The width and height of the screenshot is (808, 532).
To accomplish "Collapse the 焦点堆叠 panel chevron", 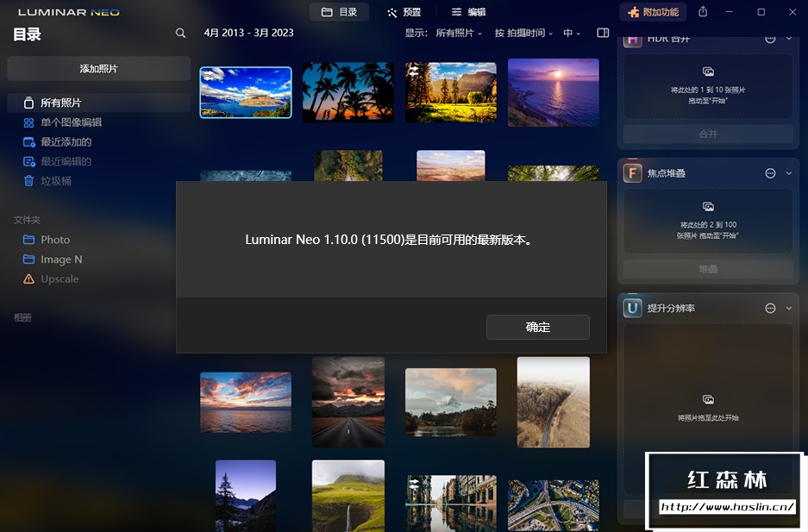I will 789,173.
